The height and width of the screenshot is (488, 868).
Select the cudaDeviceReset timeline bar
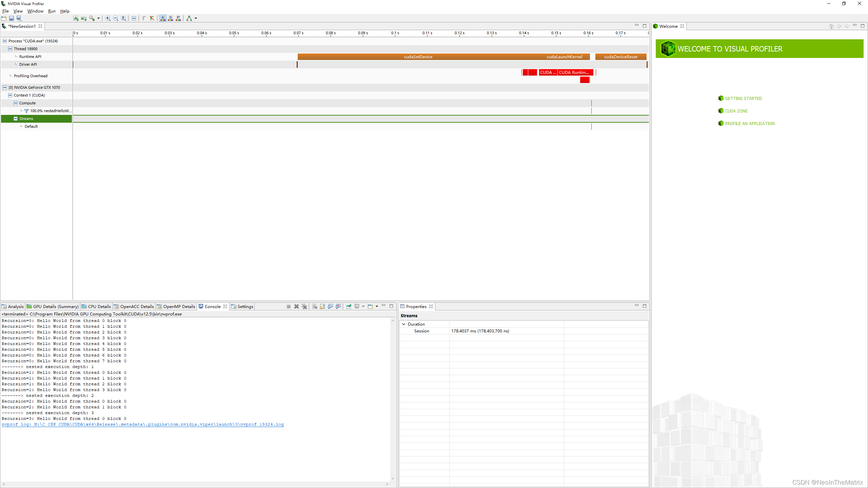[621, 57]
